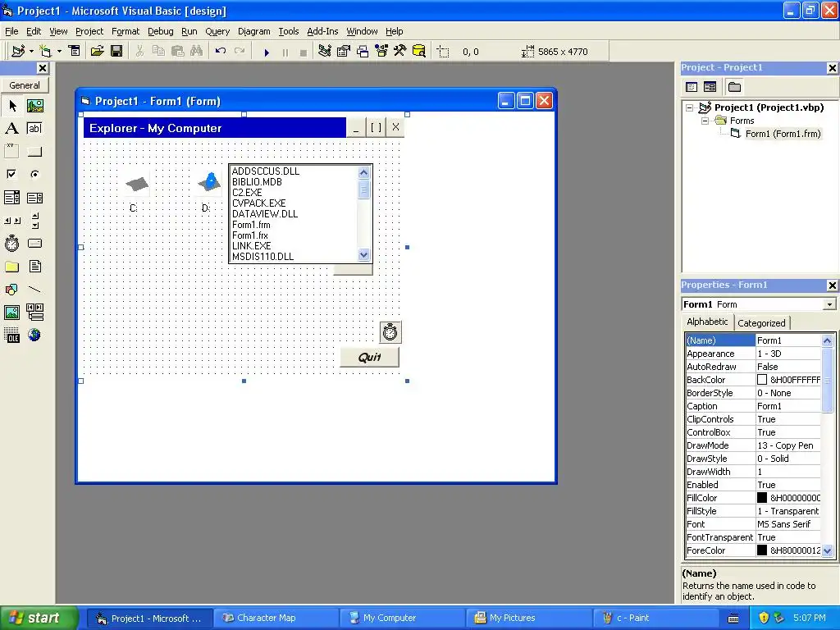This screenshot has height=630, width=840.
Task: Select the Data control tool
Action: pyautogui.click(x=34, y=313)
